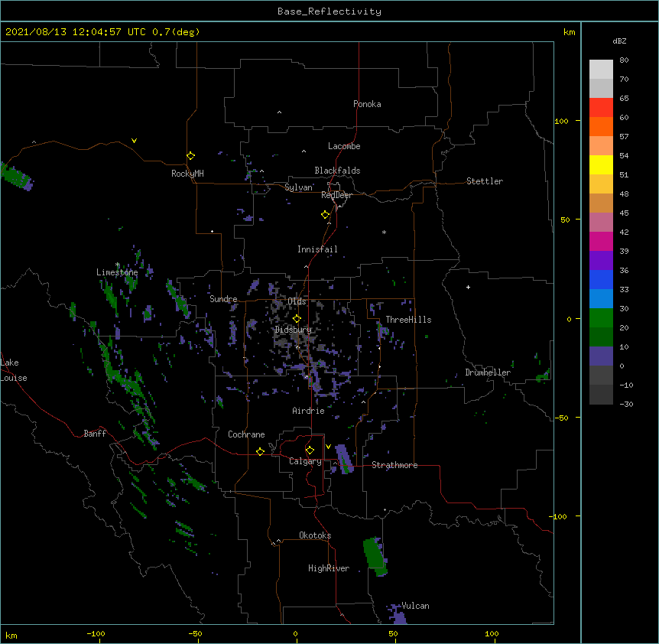
Task: Select the Cochrane label
Action: coord(246,434)
